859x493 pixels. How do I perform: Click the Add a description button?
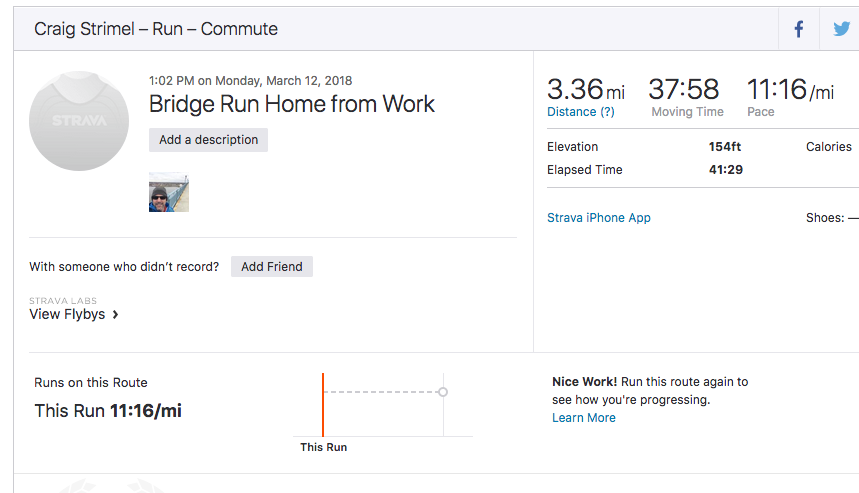point(208,140)
